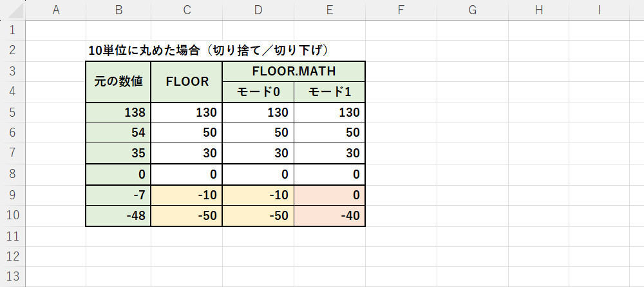Select the cell with -7
This screenshot has height=287, width=644.
[118, 195]
